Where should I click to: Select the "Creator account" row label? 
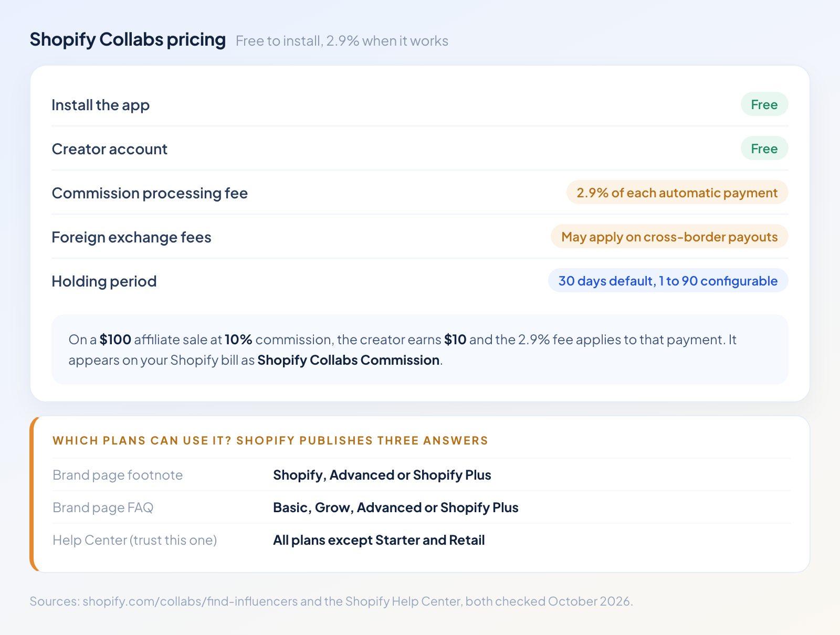coord(109,149)
